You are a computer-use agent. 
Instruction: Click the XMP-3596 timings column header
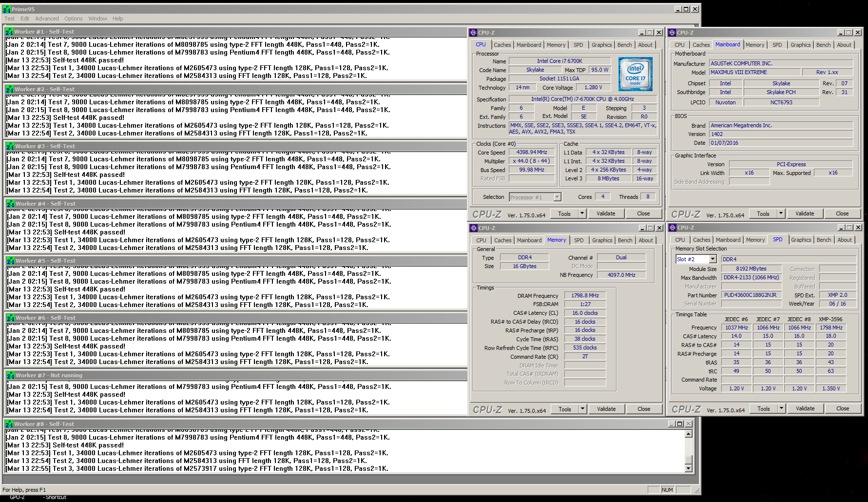(x=830, y=319)
